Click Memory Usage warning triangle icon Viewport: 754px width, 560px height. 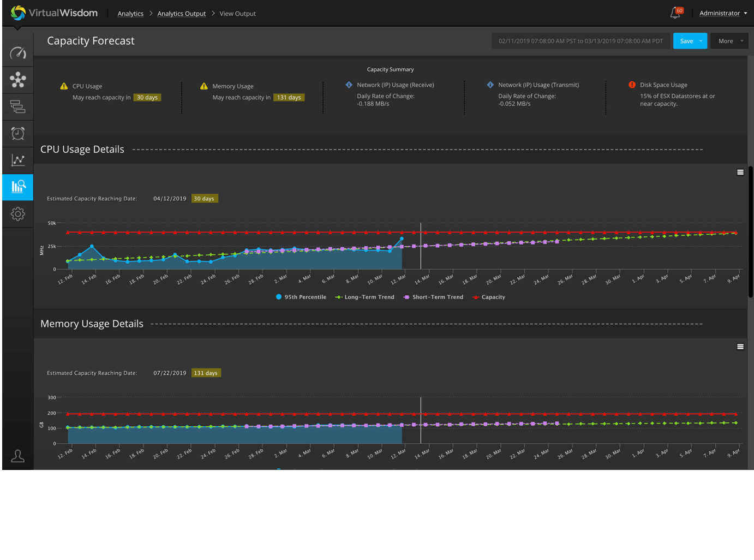204,86
